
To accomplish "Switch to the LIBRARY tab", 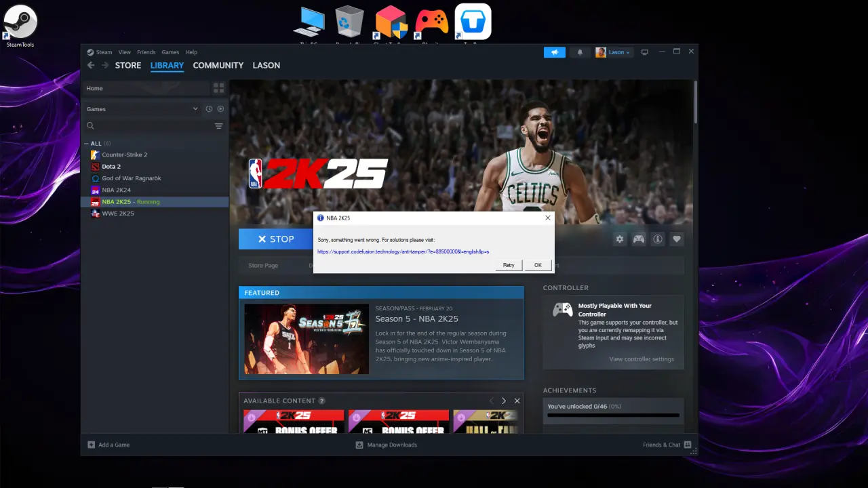I will pyautogui.click(x=167, y=65).
